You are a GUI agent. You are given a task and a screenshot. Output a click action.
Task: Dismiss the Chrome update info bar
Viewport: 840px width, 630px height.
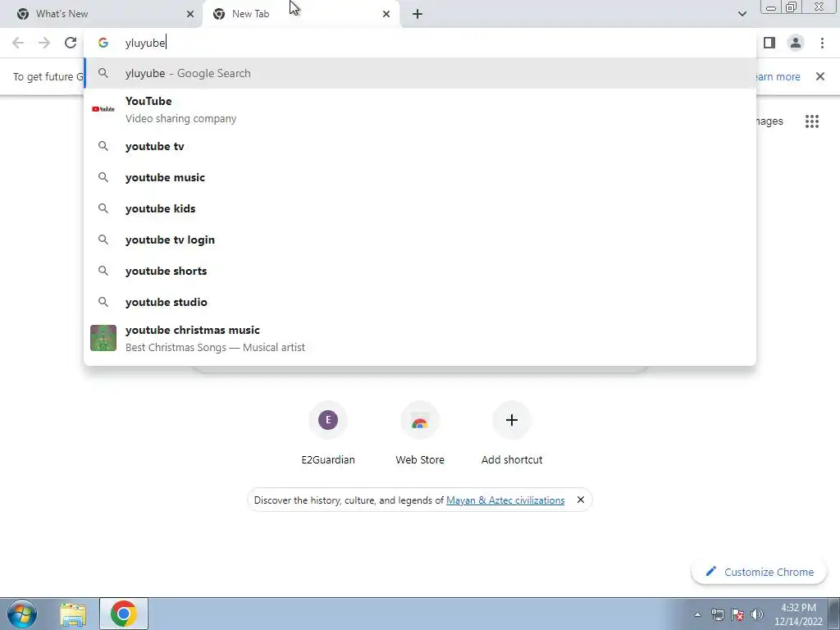[x=820, y=76]
